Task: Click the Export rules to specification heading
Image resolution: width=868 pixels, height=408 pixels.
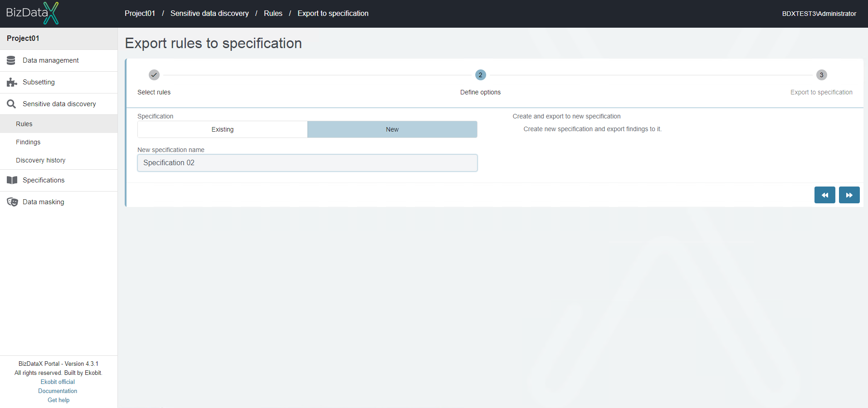Action: [213, 43]
